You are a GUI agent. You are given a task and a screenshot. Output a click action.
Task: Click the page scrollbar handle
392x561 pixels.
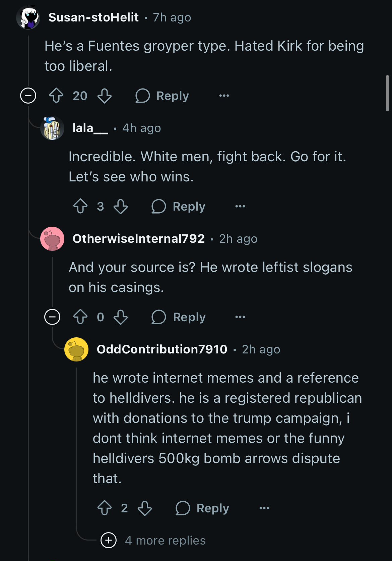click(387, 93)
